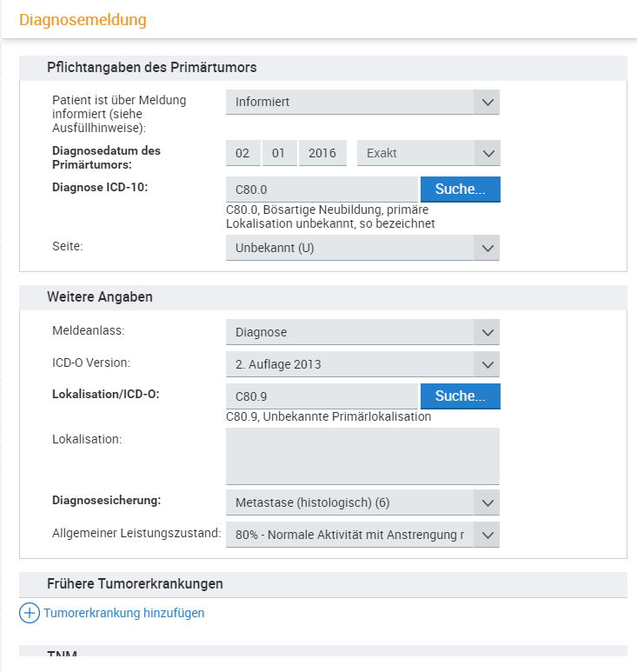The width and height of the screenshot is (637, 672).
Task: Click the diagnosis year field '2016'
Action: pos(322,153)
